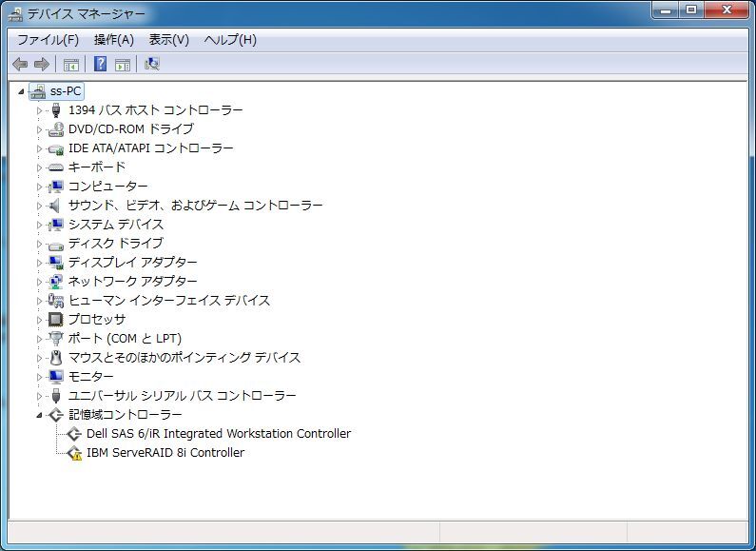Click the ネットワーク アダプター icon
Image resolution: width=756 pixels, height=551 pixels.
pyautogui.click(x=56, y=282)
